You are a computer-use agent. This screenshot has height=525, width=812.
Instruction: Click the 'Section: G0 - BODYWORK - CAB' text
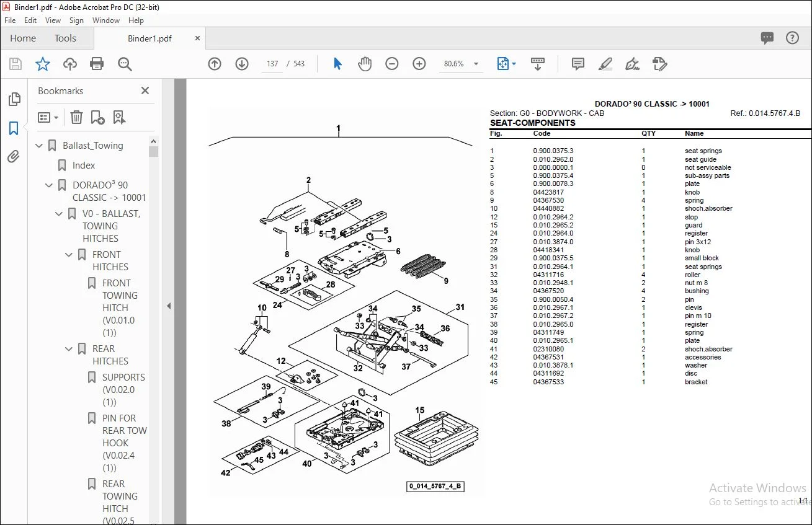[x=547, y=113]
